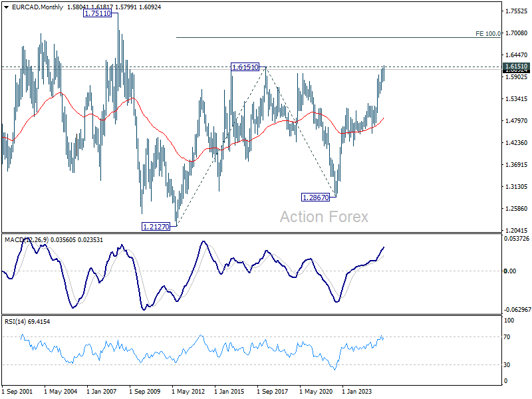This screenshot has width=532, height=399.
Task: Select the RSI 30 level axis label
Action: tap(507, 364)
